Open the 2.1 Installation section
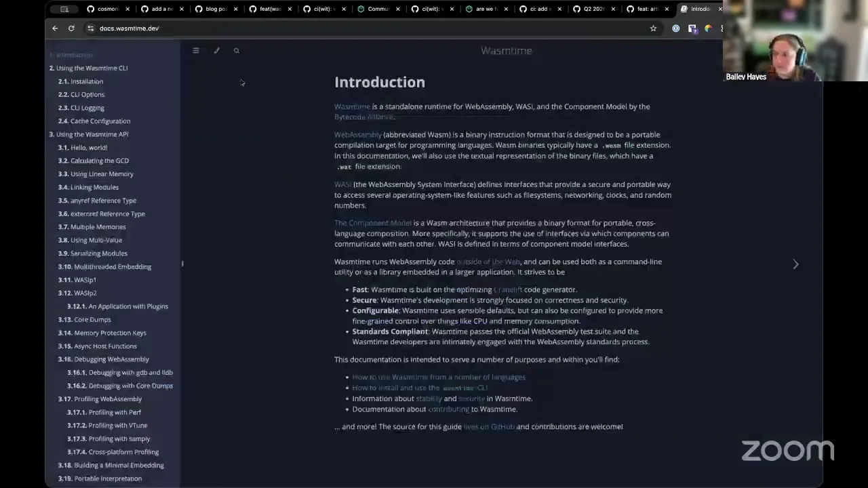Screen dimensions: 868x488 coord(81,81)
